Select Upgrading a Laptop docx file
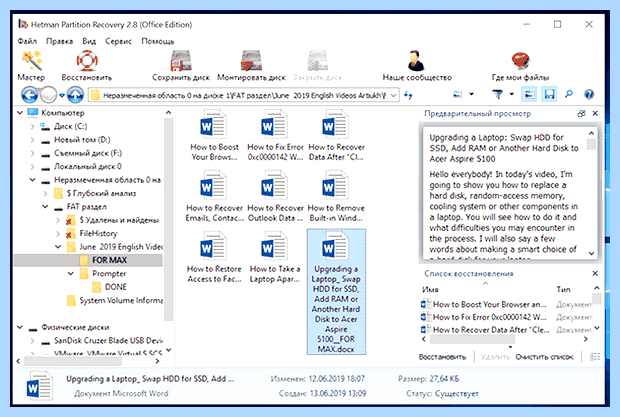The image size is (620, 417). point(336,292)
